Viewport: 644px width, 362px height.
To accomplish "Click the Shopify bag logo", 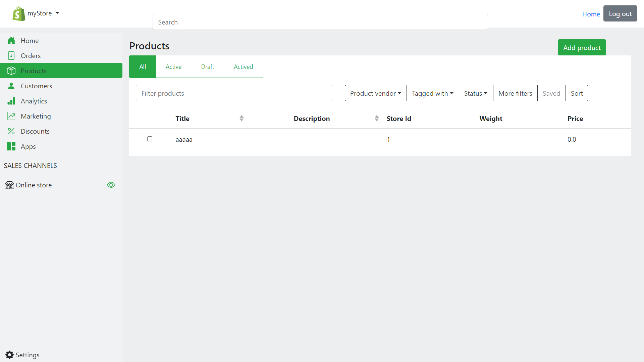I will [18, 13].
